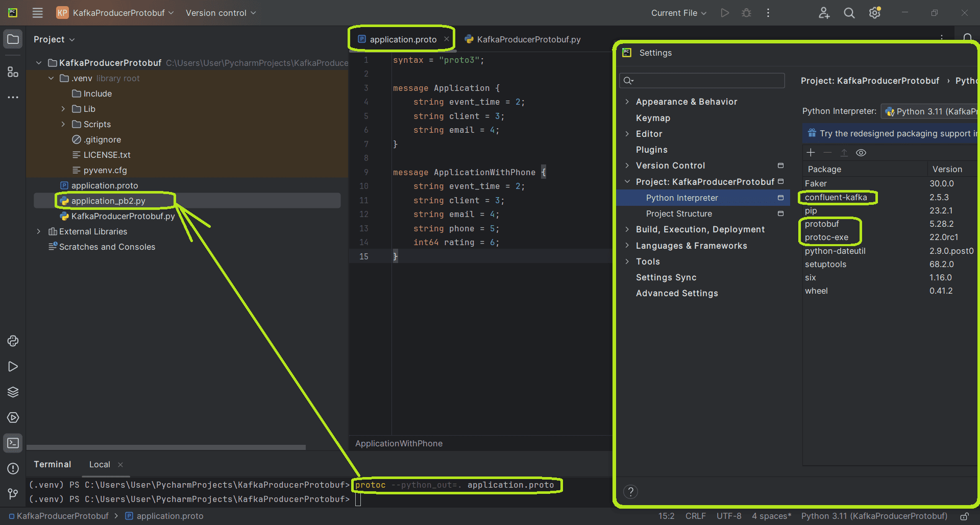Click the project tree horizontal scrollbar
This screenshot has height=525, width=980.
pyautogui.click(x=166, y=447)
